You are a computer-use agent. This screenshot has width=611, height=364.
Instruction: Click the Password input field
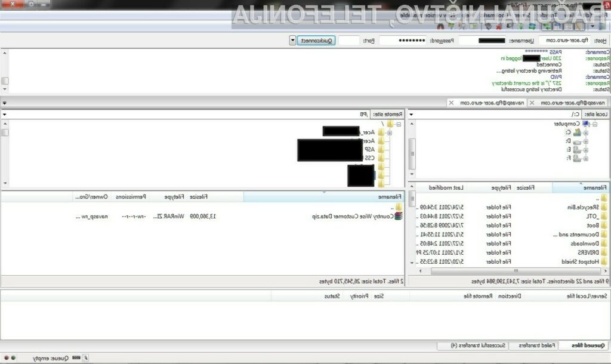[403, 40]
